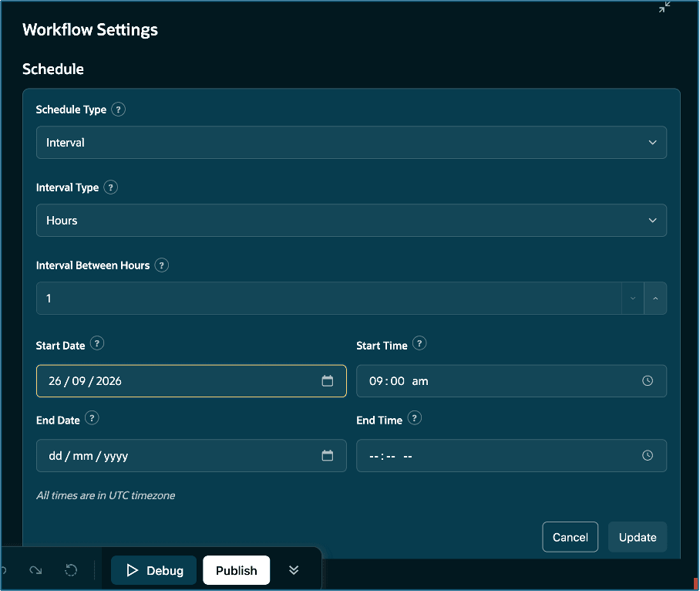Open the Schedule Type dropdown

(352, 143)
